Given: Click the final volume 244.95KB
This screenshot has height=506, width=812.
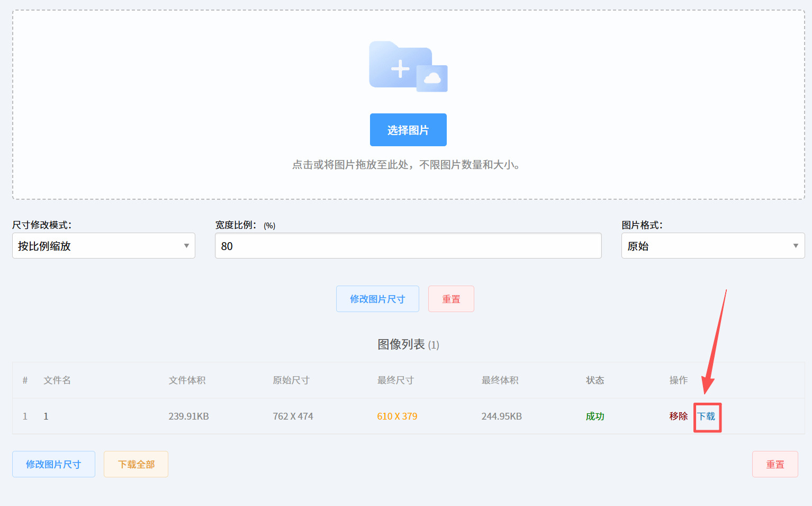Looking at the screenshot, I should tap(501, 416).
